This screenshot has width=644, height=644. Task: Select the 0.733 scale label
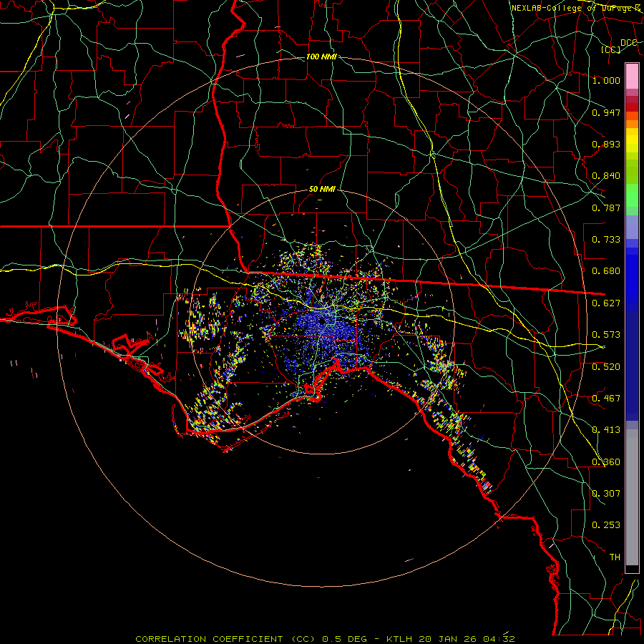pos(606,240)
